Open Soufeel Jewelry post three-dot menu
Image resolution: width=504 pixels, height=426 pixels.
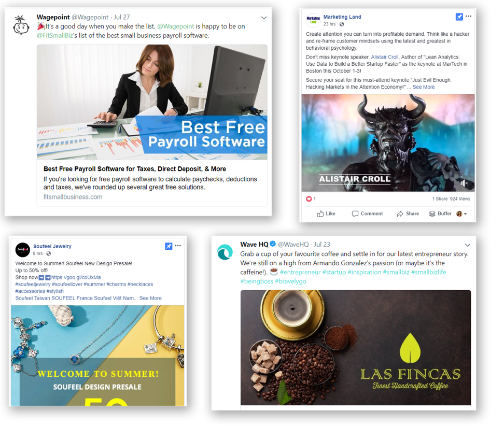(x=178, y=246)
